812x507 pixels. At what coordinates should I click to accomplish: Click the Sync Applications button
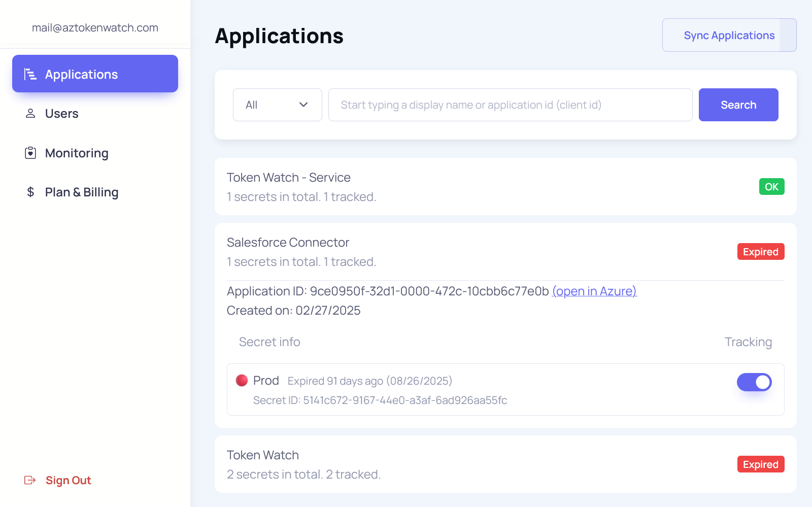(728, 36)
